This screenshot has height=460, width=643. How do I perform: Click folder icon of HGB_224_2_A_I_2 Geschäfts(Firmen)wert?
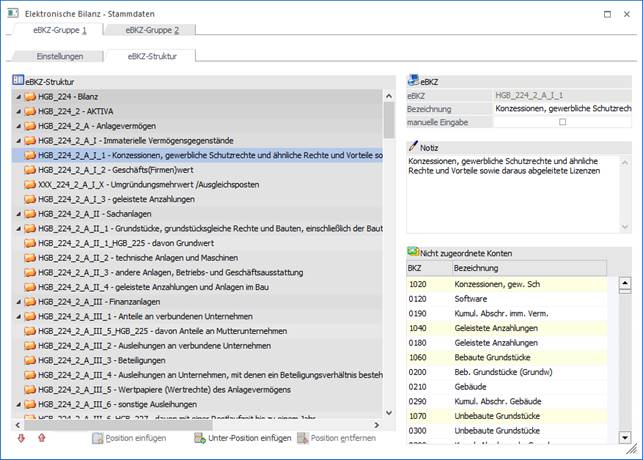pyautogui.click(x=29, y=170)
